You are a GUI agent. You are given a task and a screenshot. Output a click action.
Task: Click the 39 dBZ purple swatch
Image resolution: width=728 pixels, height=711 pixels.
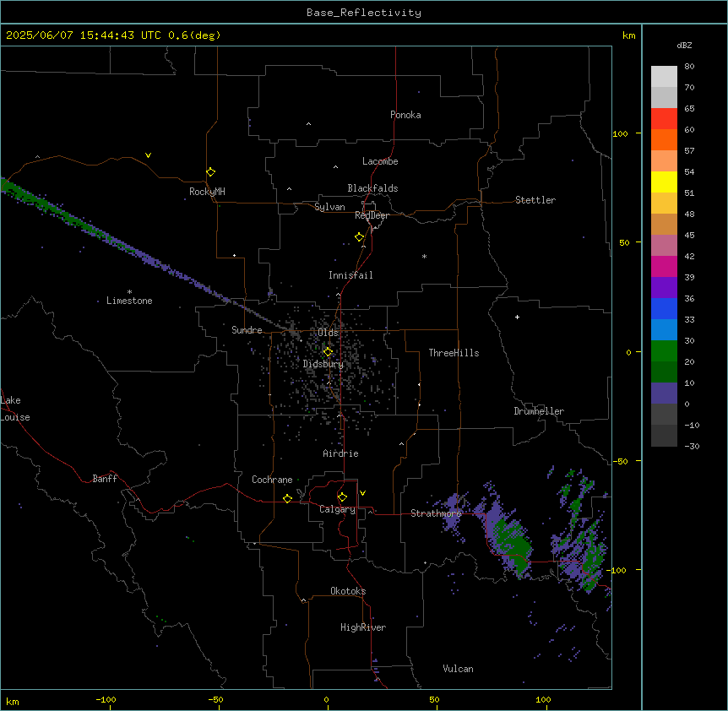664,287
